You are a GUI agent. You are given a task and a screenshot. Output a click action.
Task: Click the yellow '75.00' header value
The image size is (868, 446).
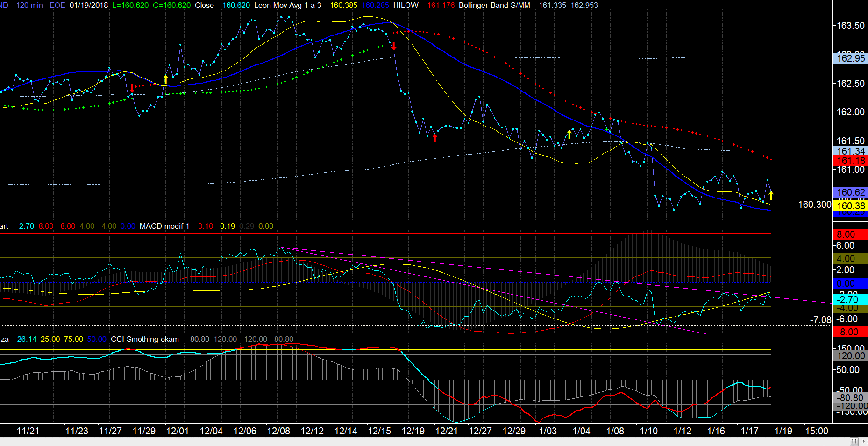(73, 339)
